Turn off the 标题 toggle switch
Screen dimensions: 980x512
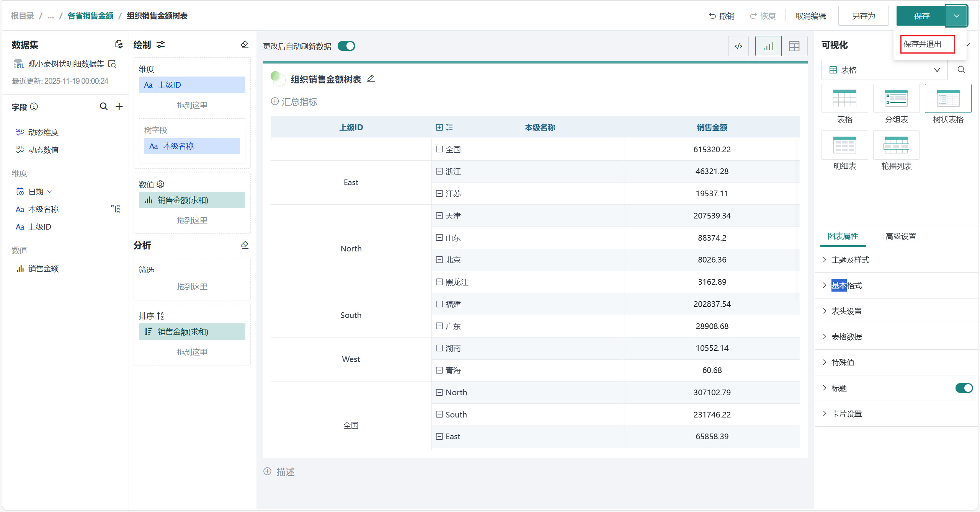coord(964,388)
